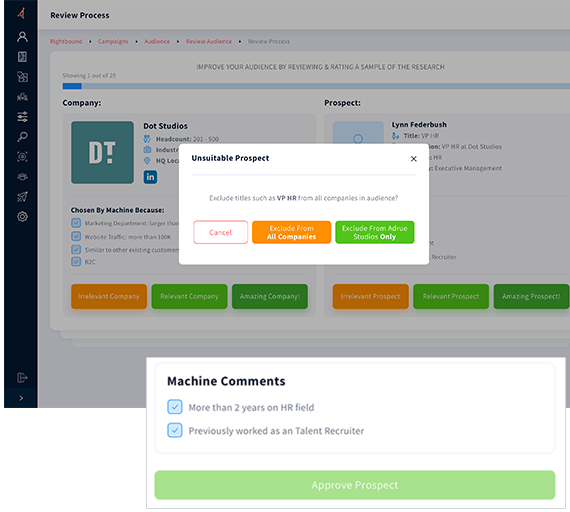Click the logout icon in sidebar
570x512 pixels.
pyautogui.click(x=22, y=377)
